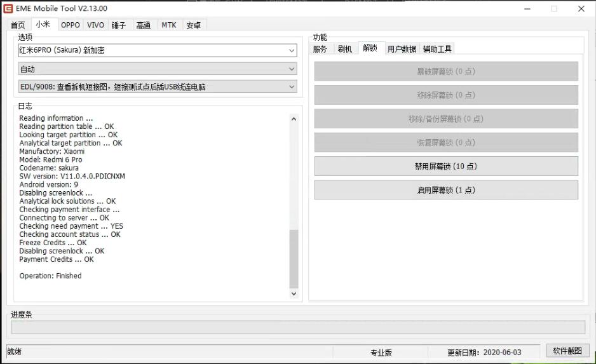Click the 启用屏幕锁 (1 点) button
Image resolution: width=596 pixels, height=364 pixels.
point(446,190)
